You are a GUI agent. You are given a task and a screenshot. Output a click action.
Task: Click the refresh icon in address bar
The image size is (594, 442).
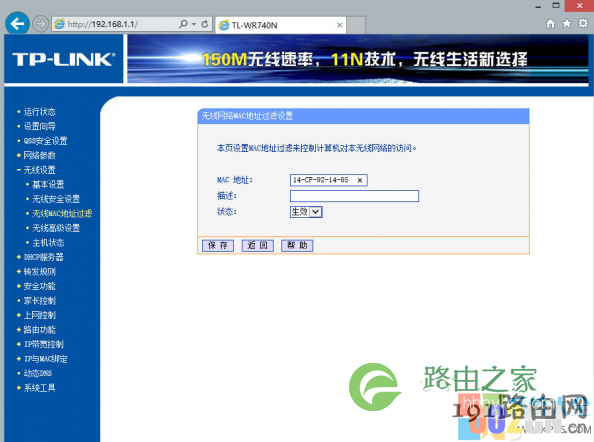tap(205, 24)
